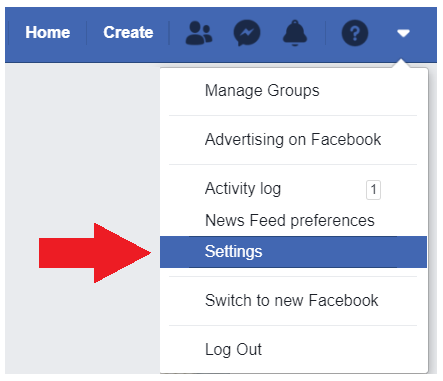Click the Notifications bell icon
The height and width of the screenshot is (381, 443).
pos(295,33)
